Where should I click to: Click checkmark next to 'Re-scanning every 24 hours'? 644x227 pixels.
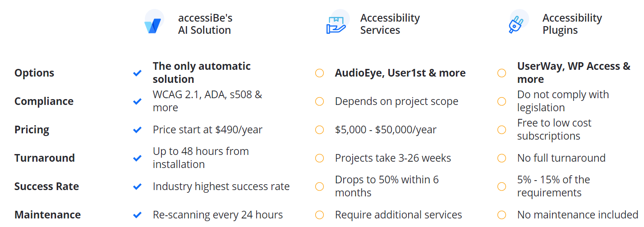click(x=138, y=215)
